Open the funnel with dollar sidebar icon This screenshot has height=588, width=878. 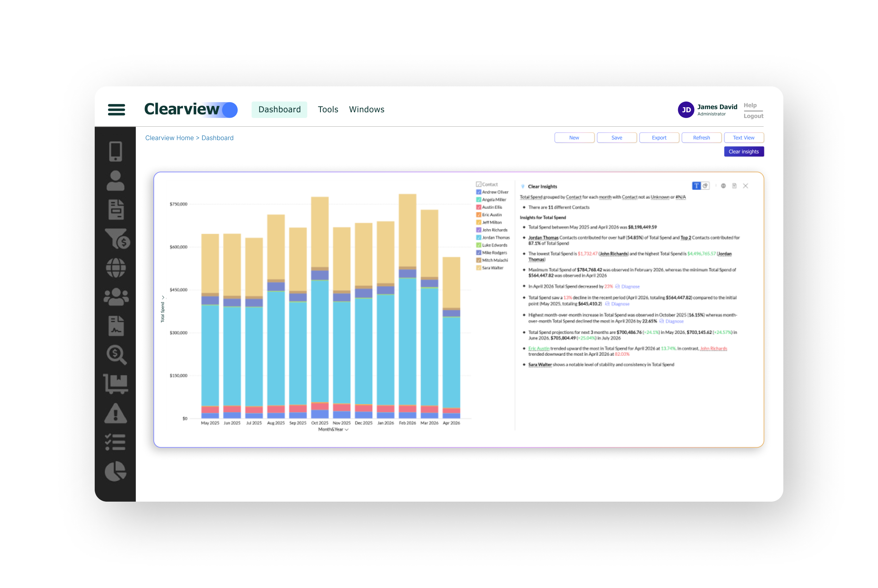[x=117, y=239]
